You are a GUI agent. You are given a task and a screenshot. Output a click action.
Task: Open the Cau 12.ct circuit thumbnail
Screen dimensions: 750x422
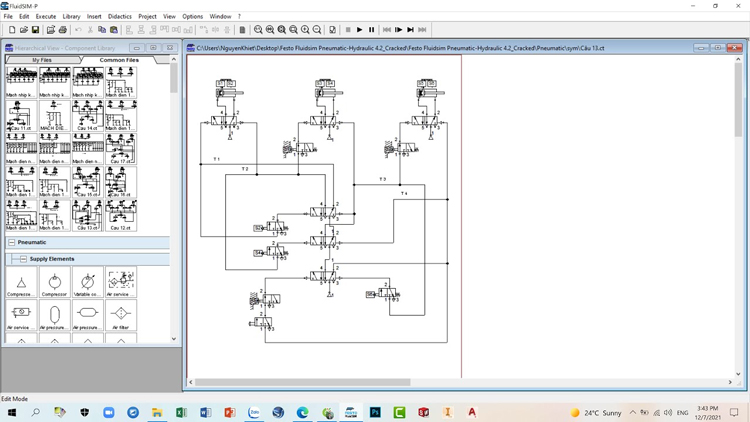coord(120,215)
